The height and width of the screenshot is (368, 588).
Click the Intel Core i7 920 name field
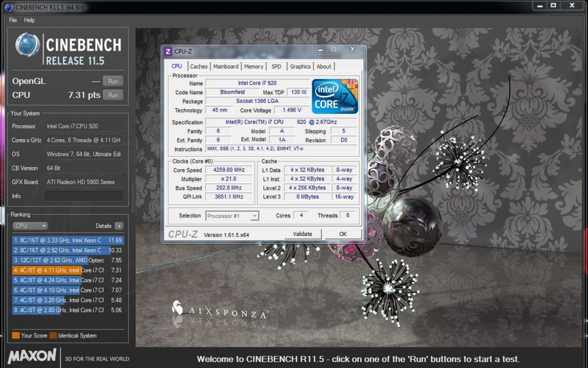pyautogui.click(x=257, y=83)
